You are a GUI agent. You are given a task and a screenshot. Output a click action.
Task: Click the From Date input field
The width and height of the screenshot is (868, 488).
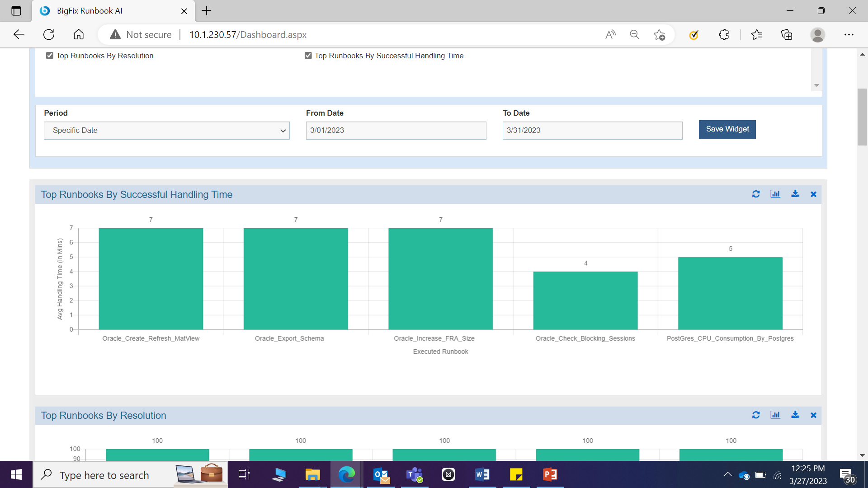coord(396,131)
